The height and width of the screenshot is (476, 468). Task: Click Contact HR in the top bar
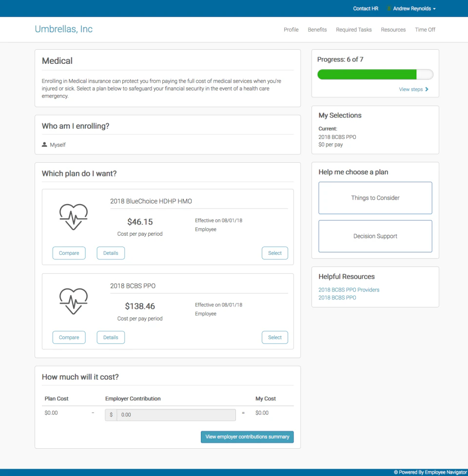(x=365, y=8)
